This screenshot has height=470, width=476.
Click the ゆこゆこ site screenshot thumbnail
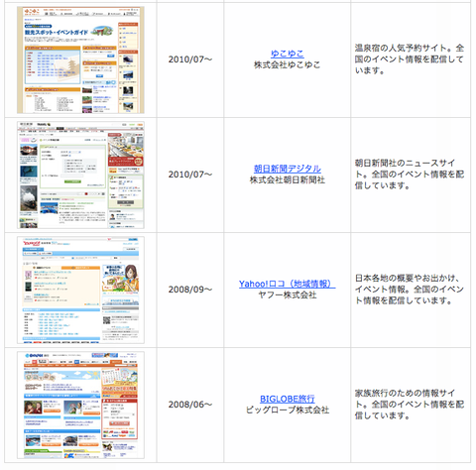[x=80, y=59]
